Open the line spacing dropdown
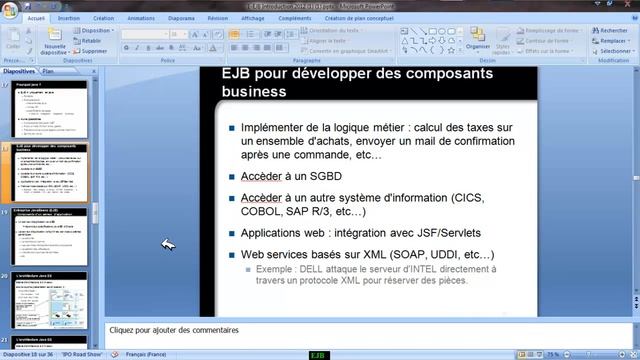The image size is (640, 360). (x=291, y=34)
